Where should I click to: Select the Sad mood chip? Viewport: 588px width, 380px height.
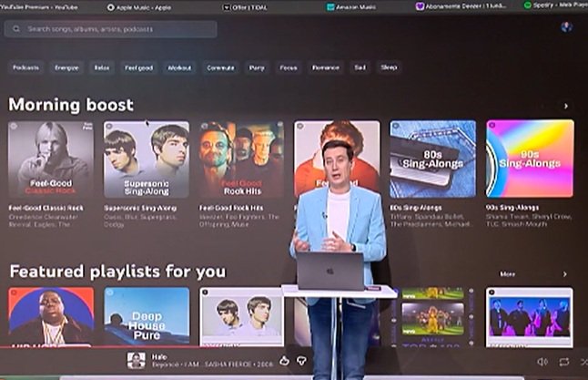click(x=360, y=67)
